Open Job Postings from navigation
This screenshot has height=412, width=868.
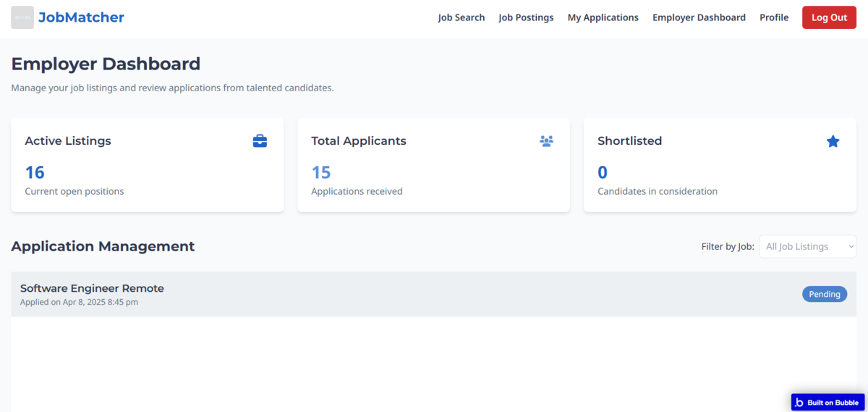526,17
